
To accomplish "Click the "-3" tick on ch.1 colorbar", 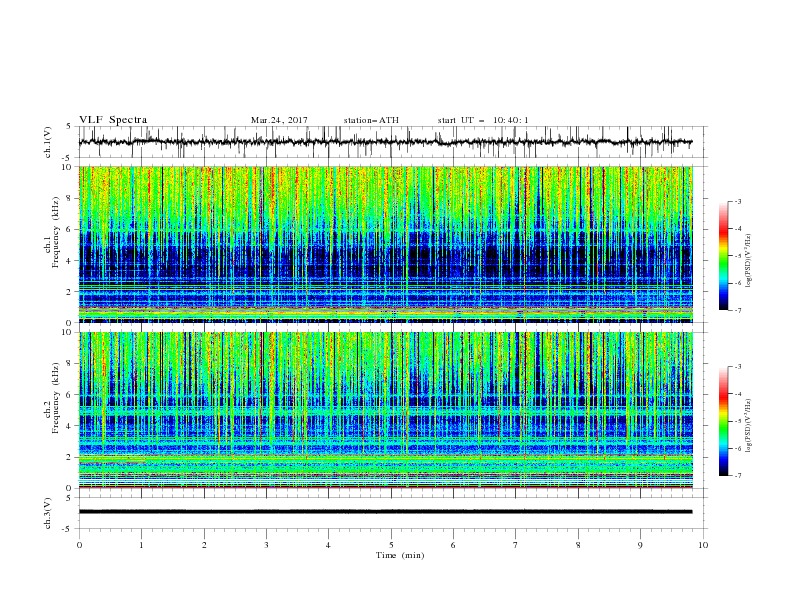I will pos(737,201).
